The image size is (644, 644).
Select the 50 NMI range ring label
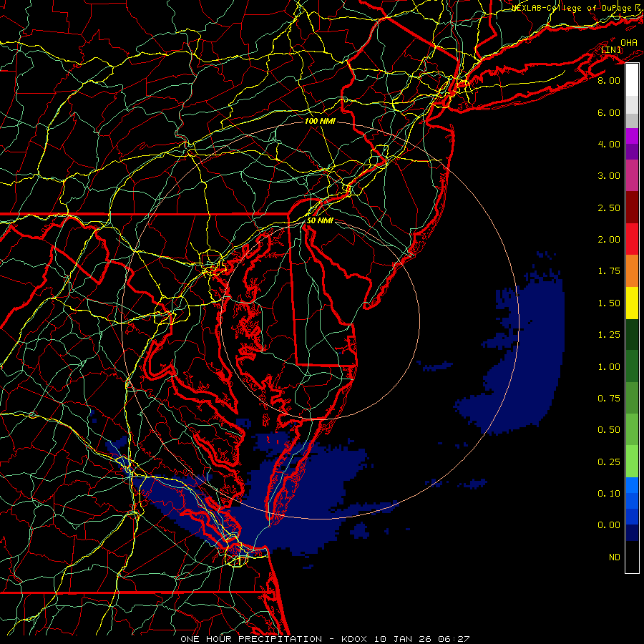pos(320,220)
